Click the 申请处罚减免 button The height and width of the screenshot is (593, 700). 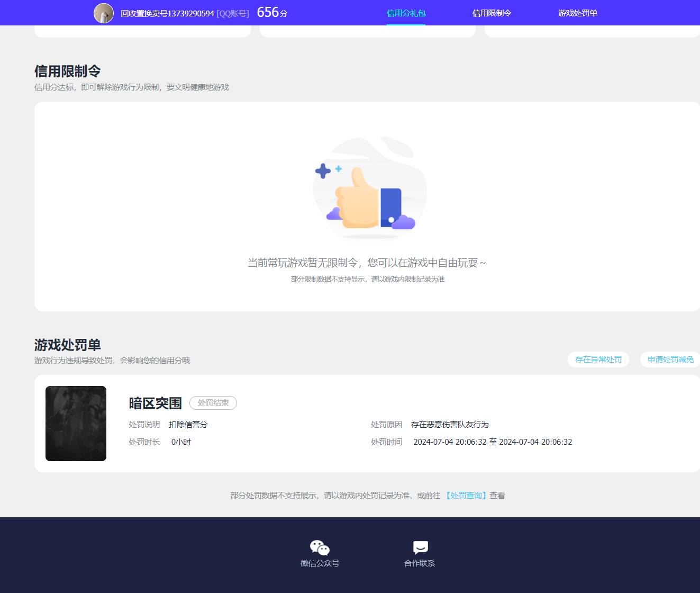[x=670, y=359]
